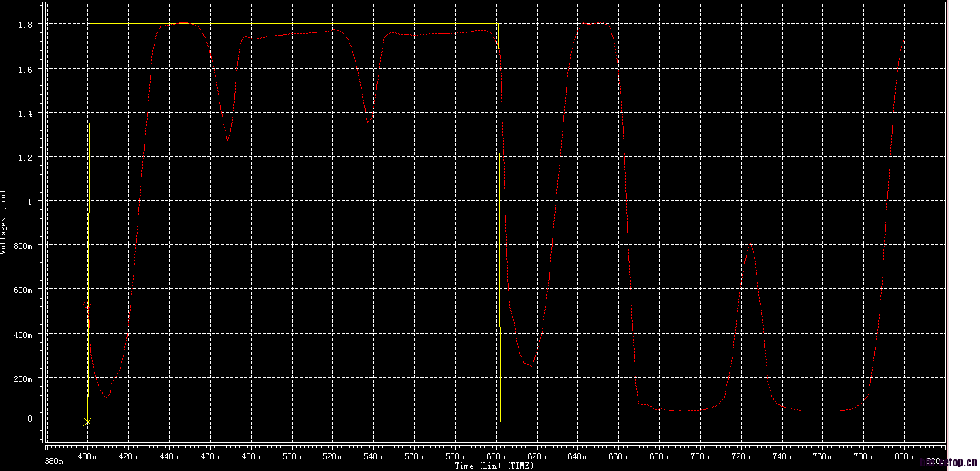The image size is (980, 471).
Task: Click the 1 value on voltage axis
Action: (x=29, y=201)
